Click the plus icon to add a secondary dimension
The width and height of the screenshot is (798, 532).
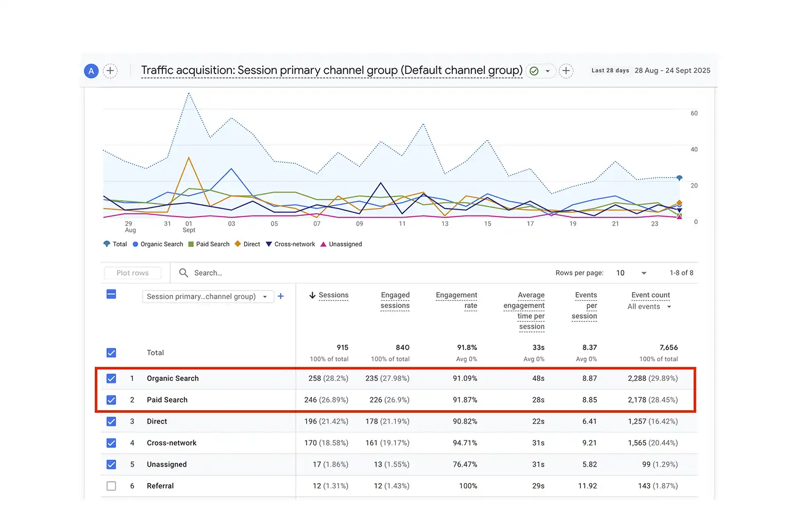click(281, 296)
